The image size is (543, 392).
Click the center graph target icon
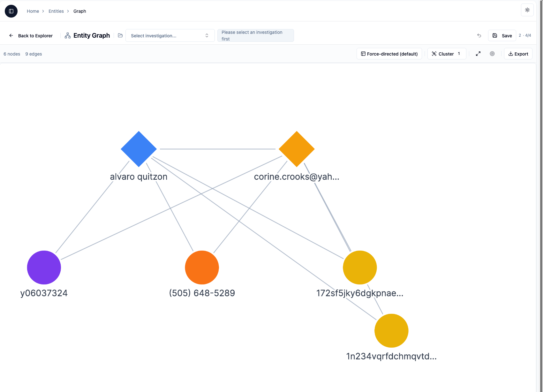(x=492, y=54)
